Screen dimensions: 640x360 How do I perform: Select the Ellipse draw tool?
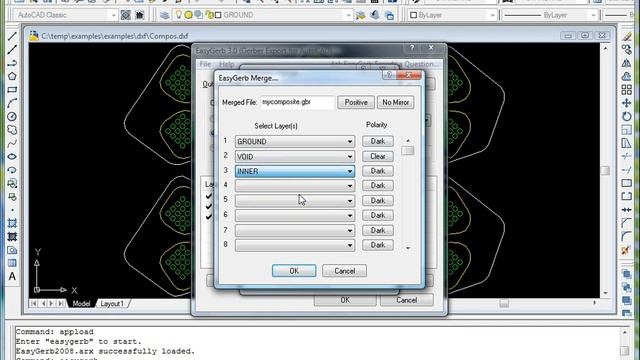(12, 157)
